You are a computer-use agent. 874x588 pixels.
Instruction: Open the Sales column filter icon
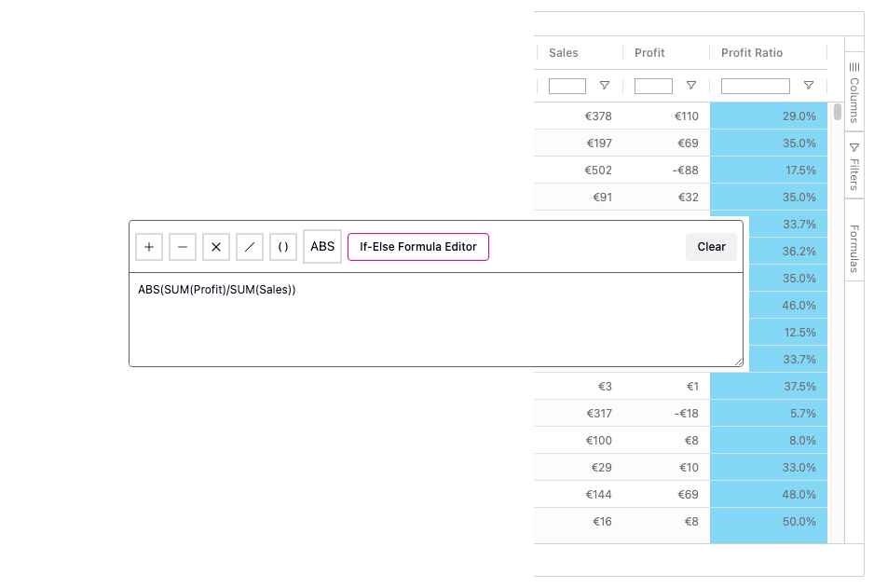pos(605,86)
